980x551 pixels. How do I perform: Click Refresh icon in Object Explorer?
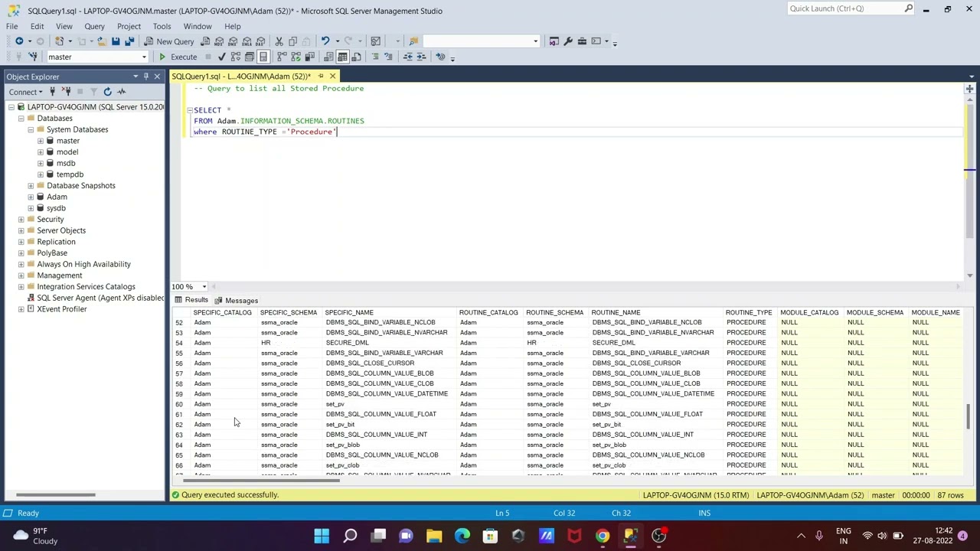107,92
